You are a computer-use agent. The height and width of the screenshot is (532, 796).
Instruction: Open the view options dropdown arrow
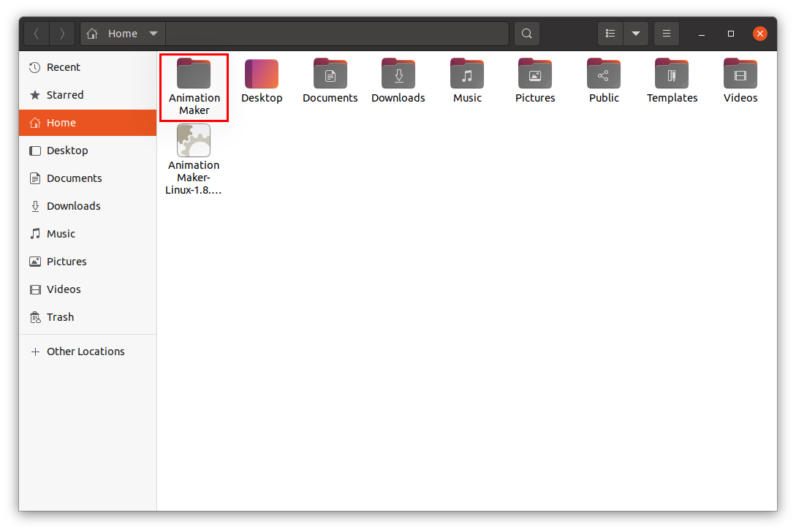[x=636, y=34]
